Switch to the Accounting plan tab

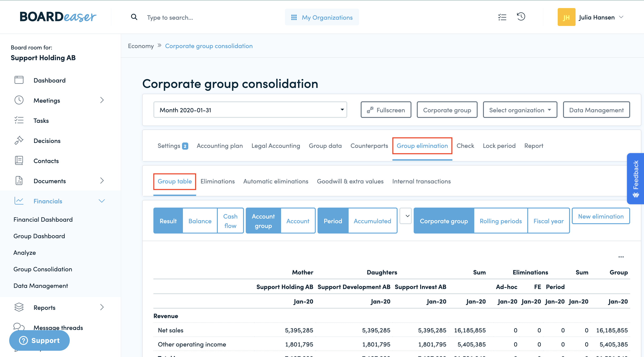[x=220, y=145]
